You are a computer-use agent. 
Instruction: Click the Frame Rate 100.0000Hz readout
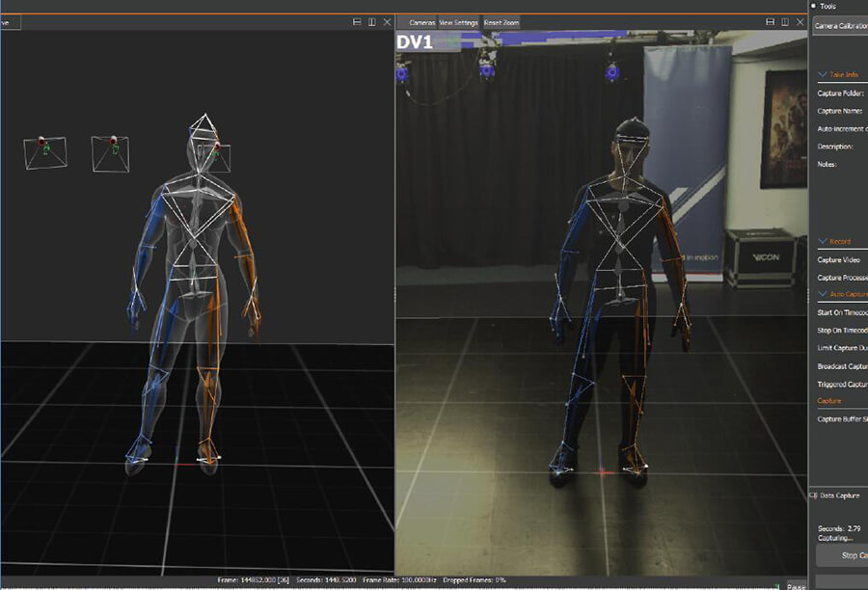pos(399,580)
